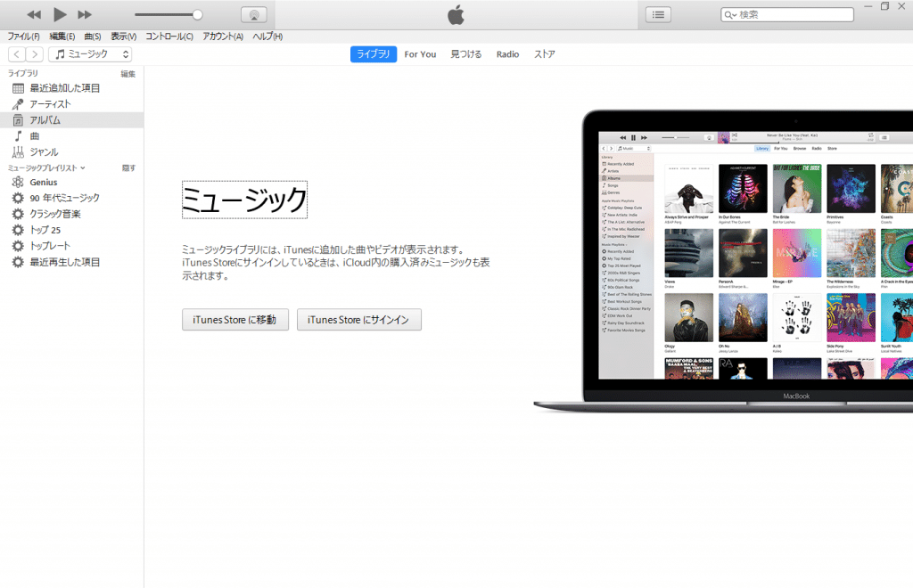This screenshot has width=913, height=588.
Task: Switch to the 見つける tab
Action: tap(465, 54)
